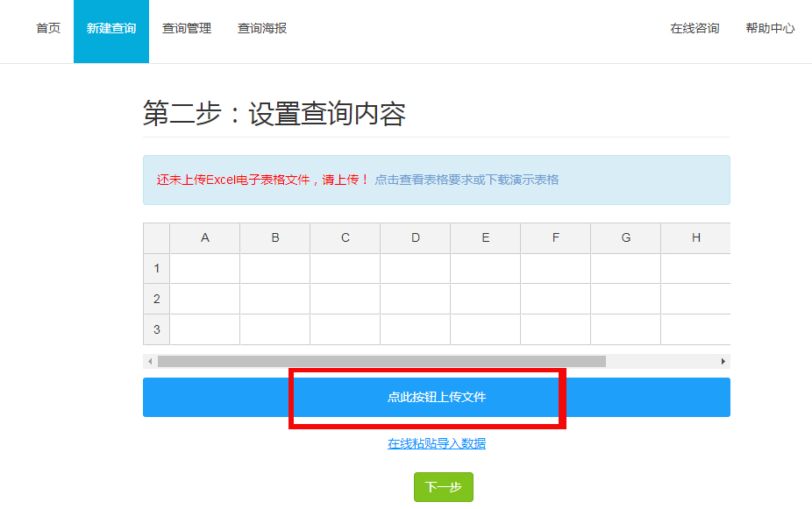This screenshot has height=509, width=812.
Task: Select column header H
Action: [696, 238]
